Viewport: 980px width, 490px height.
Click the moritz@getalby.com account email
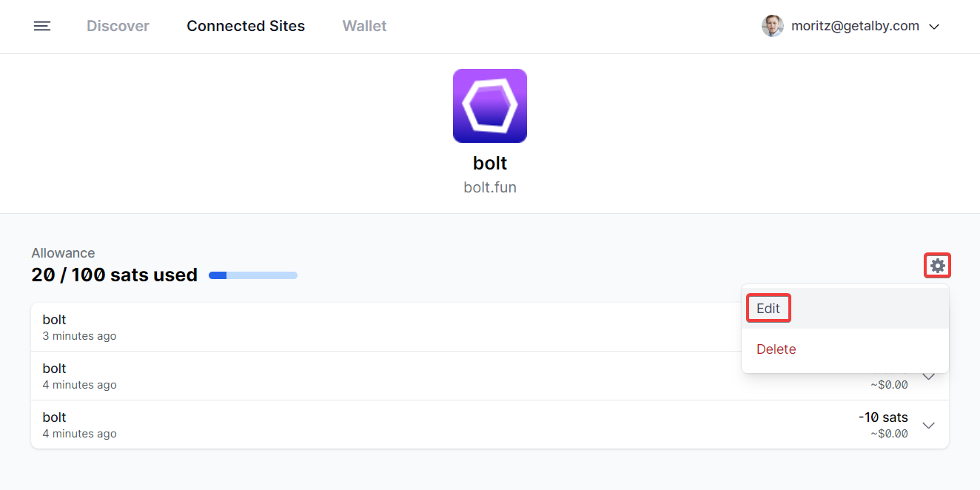[x=855, y=27]
